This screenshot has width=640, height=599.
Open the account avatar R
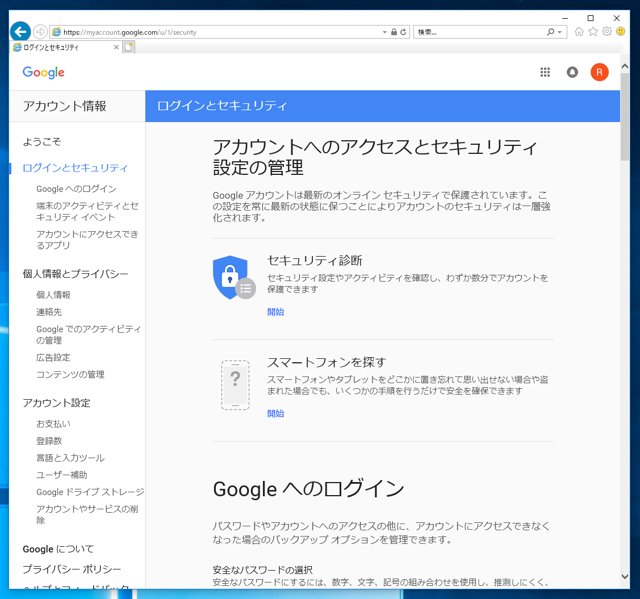(x=599, y=72)
